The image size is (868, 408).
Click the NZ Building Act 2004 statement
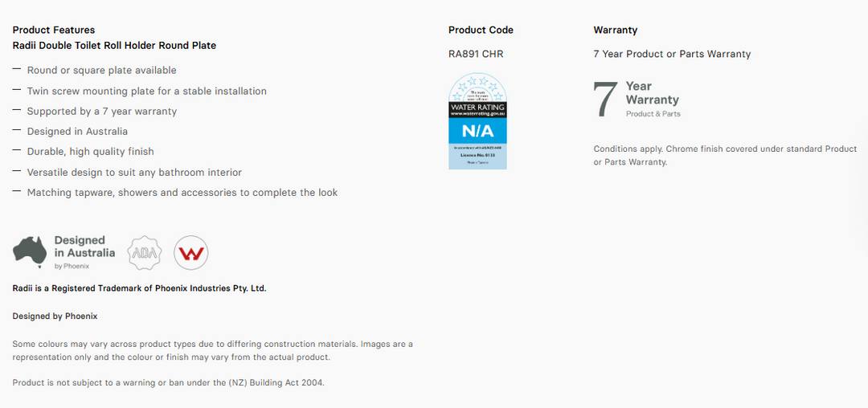168,382
